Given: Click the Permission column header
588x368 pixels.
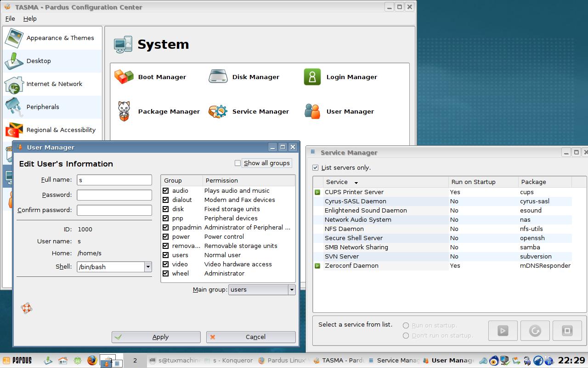Looking at the screenshot, I should tap(249, 181).
